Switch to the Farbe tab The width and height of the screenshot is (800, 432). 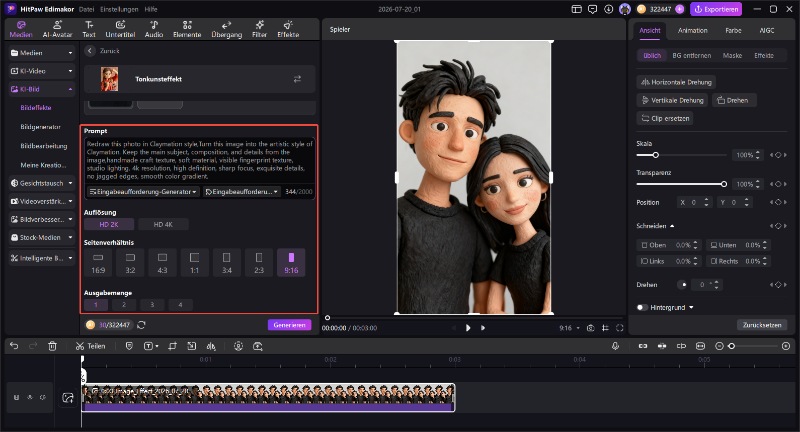tap(733, 31)
